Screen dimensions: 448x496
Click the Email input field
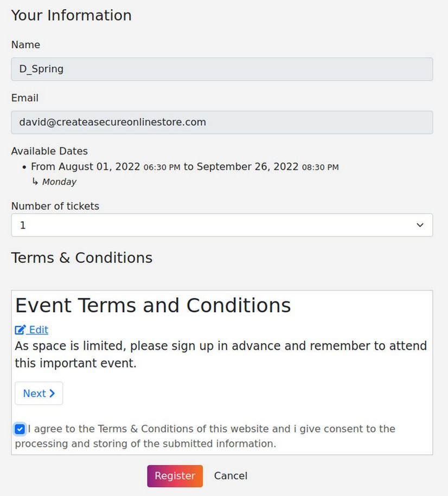click(222, 123)
